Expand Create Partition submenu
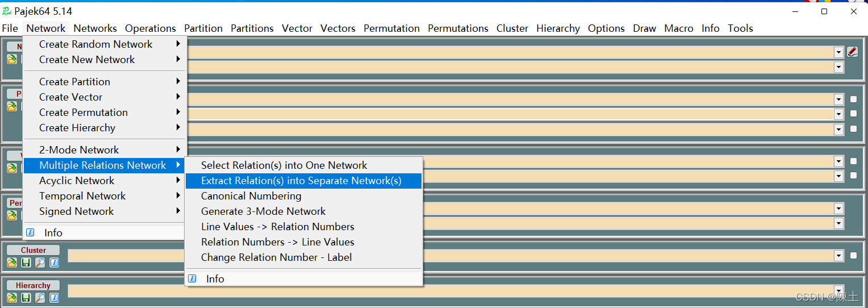This screenshot has height=308, width=868. (x=105, y=82)
